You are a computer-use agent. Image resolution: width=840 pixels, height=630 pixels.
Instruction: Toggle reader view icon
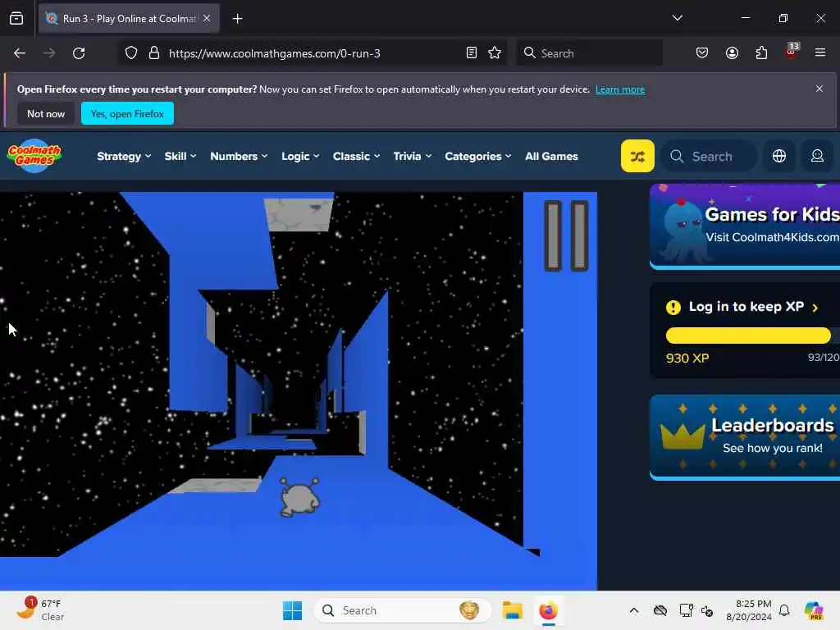pos(472,53)
